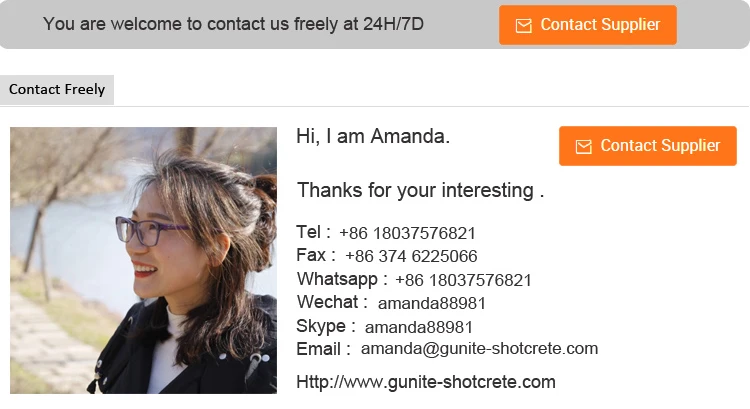Click the "Whatsapp :" label
The width and height of the screenshot is (750, 409).
pos(342,279)
